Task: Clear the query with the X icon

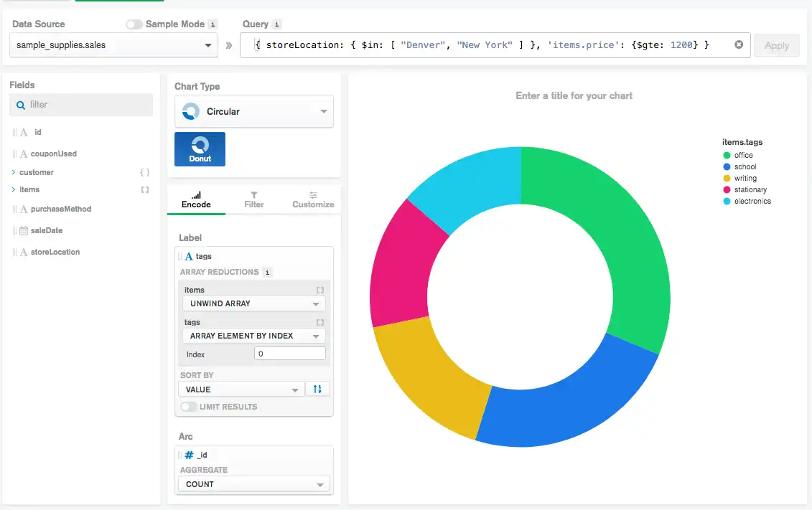Action: pyautogui.click(x=738, y=45)
